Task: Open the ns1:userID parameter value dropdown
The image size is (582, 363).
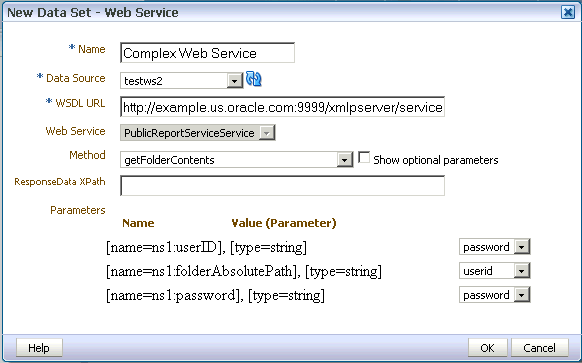Action: (495, 247)
